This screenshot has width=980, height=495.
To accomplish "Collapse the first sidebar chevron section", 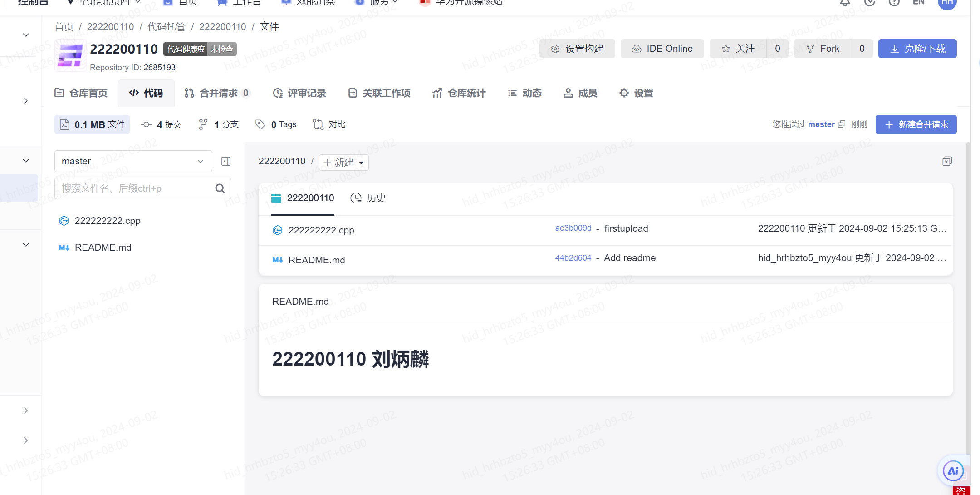I will (26, 35).
